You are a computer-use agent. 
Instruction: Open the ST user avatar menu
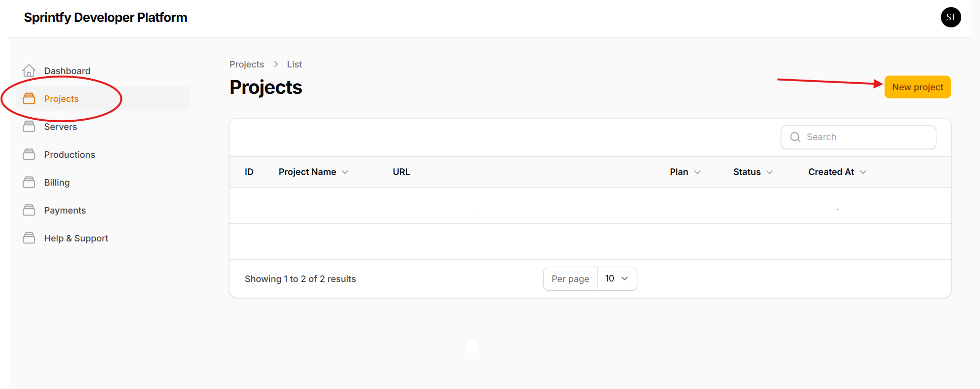pos(951,17)
